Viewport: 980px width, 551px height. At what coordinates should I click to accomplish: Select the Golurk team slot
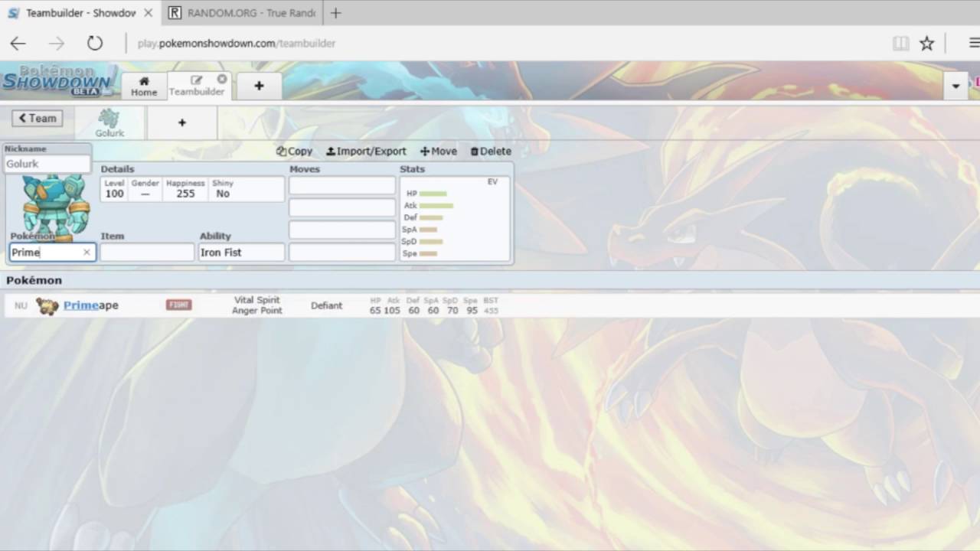point(109,122)
